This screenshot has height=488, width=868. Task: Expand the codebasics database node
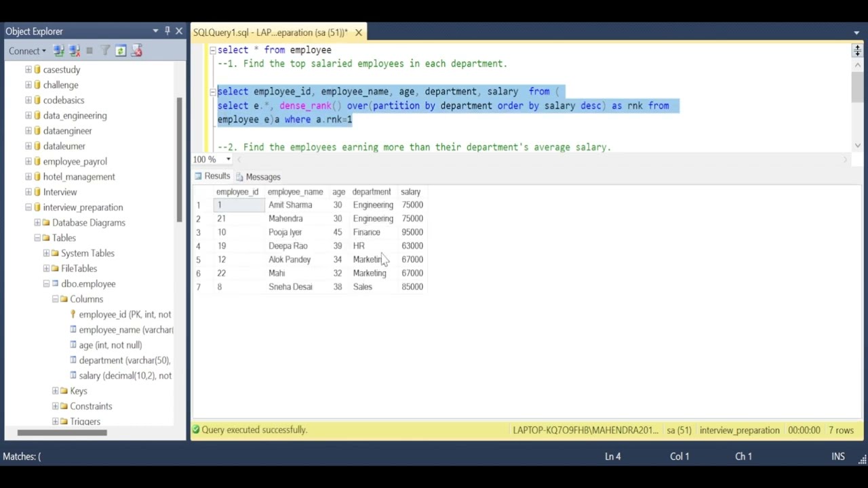[28, 100]
